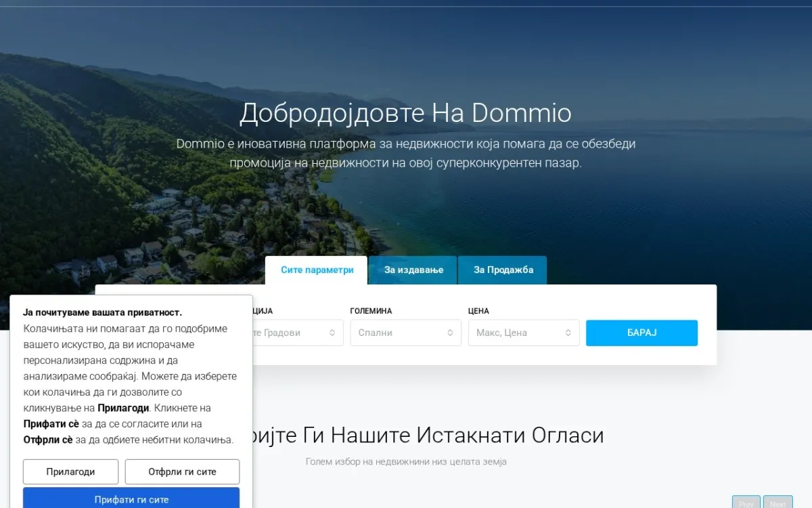
Task: Click the Next carousel button
Action: click(778, 503)
